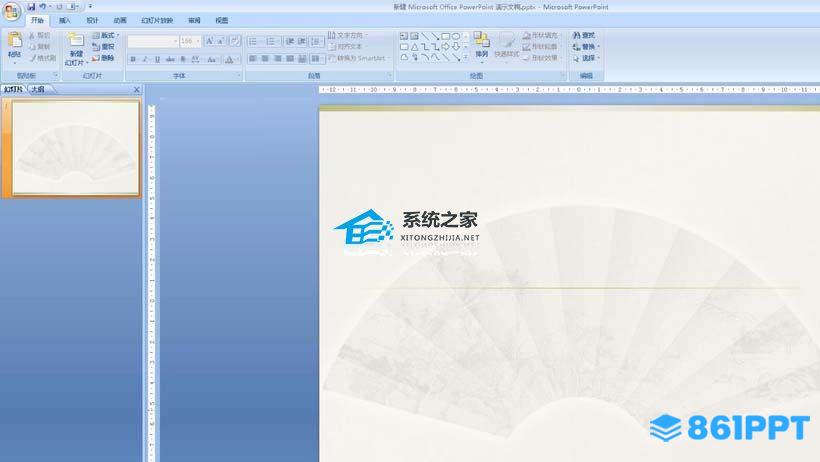Open the Bullets list dropdown
Viewport: 820px width, 462px height.
tap(254, 41)
